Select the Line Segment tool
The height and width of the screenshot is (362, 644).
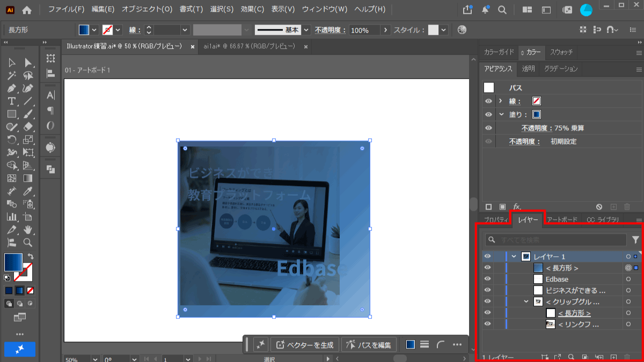click(x=28, y=101)
